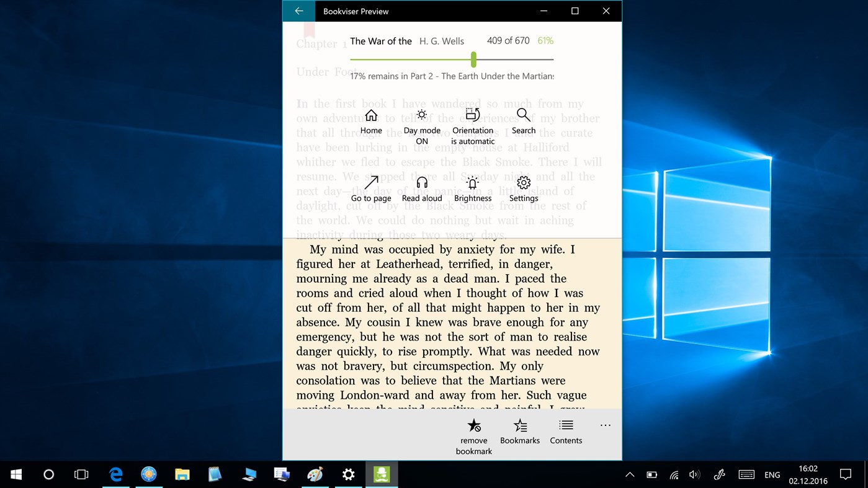Open Bookviser Settings
868x488 pixels.
(x=523, y=189)
